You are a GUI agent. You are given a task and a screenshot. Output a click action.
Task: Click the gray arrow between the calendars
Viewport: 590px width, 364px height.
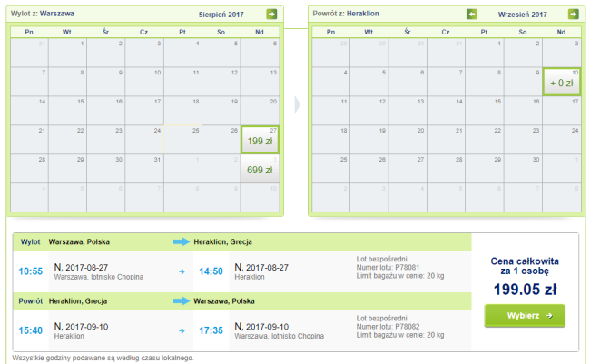tap(296, 100)
